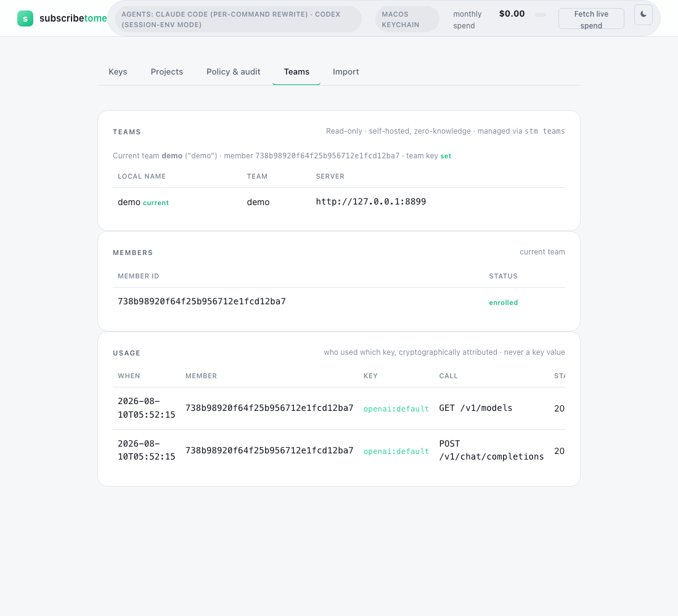Image resolution: width=678 pixels, height=616 pixels.
Task: Click the monthly spend label
Action: click(467, 20)
